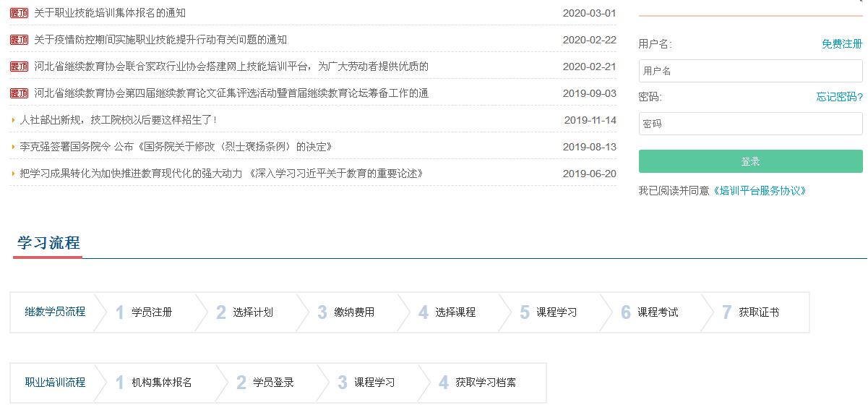Click the 用户名 input field

click(750, 71)
